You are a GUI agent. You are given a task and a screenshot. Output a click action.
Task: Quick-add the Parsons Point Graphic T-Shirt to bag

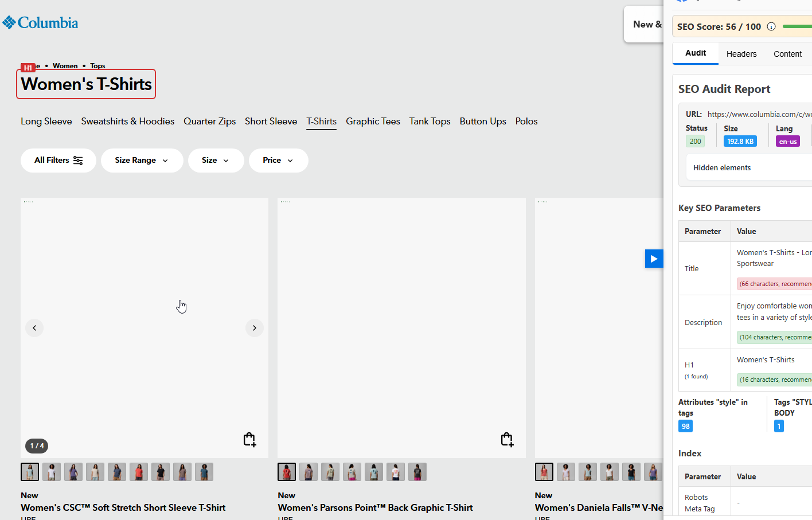(x=507, y=439)
